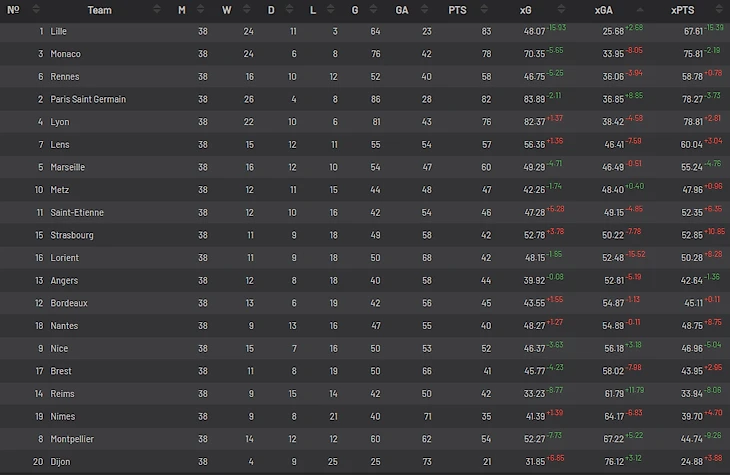Viewport: 730px width, 475px height.
Task: Sort table by Team column header
Action: pos(99,10)
